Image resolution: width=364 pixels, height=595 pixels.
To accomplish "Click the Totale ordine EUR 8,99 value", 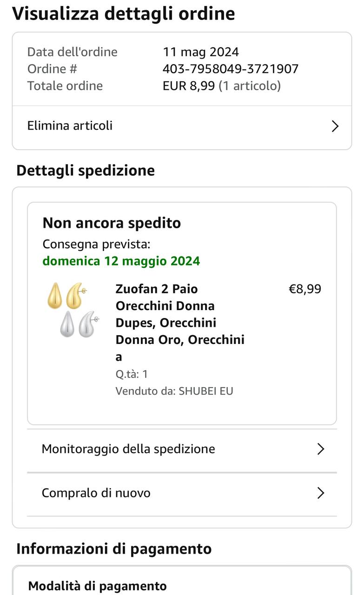I will tap(221, 86).
